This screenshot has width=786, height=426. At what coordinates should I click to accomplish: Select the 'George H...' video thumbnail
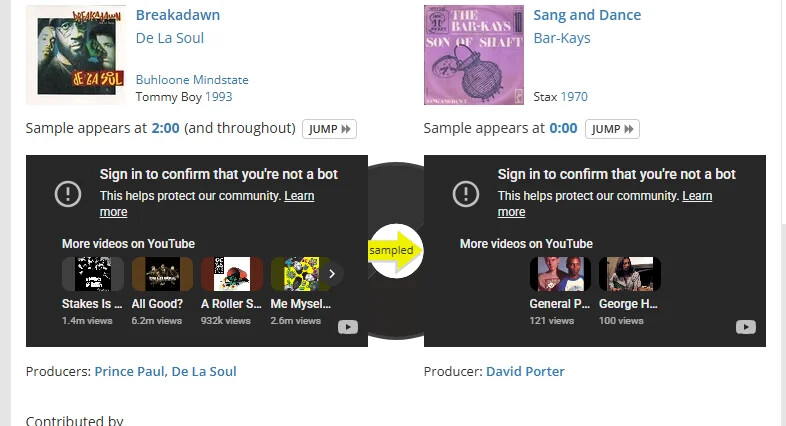[629, 274]
